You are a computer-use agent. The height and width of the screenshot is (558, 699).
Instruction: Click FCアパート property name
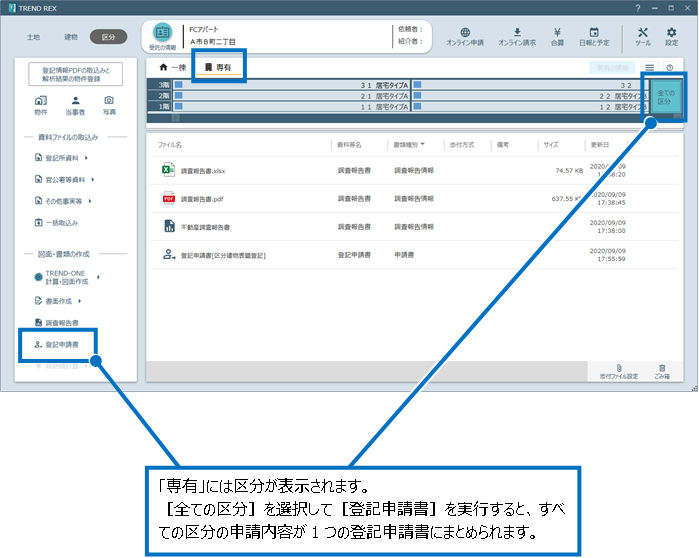click(x=204, y=29)
